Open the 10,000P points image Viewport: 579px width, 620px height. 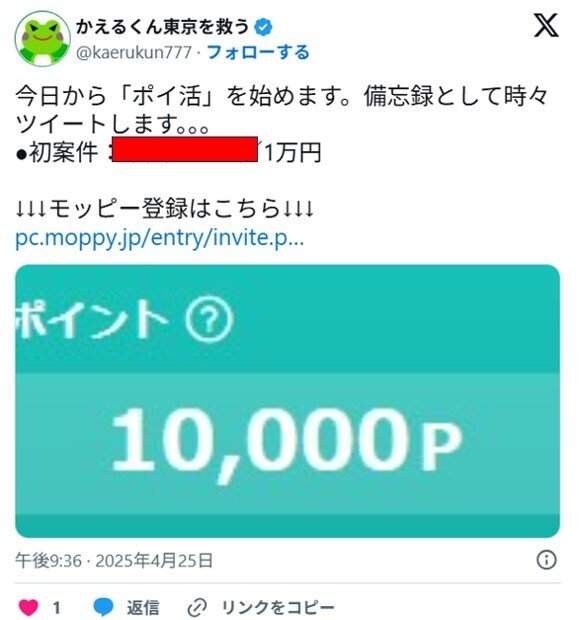(288, 401)
